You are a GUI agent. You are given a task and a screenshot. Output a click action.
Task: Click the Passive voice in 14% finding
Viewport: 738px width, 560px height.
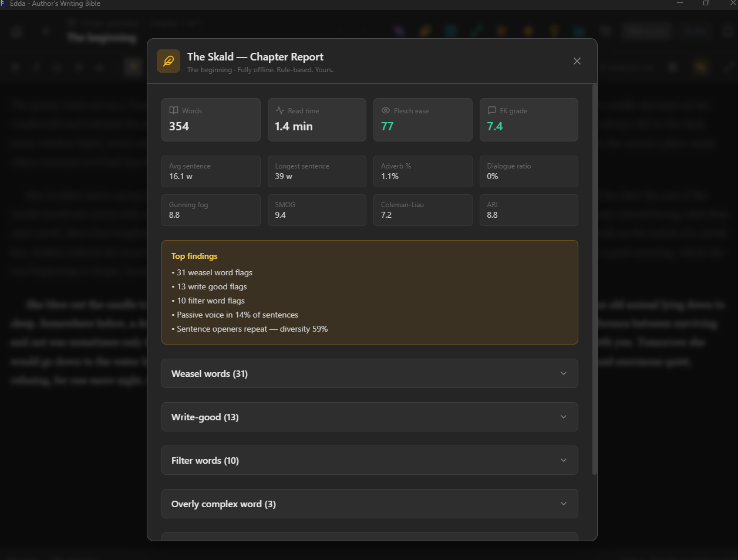pyautogui.click(x=235, y=315)
